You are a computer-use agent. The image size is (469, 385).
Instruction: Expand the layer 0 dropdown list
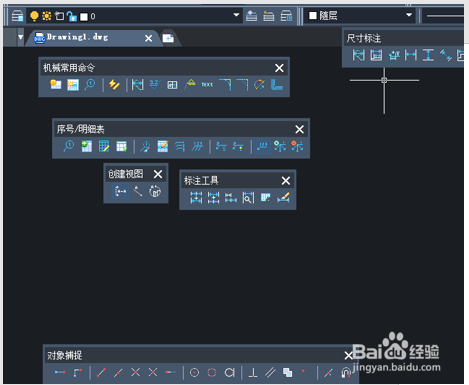236,15
